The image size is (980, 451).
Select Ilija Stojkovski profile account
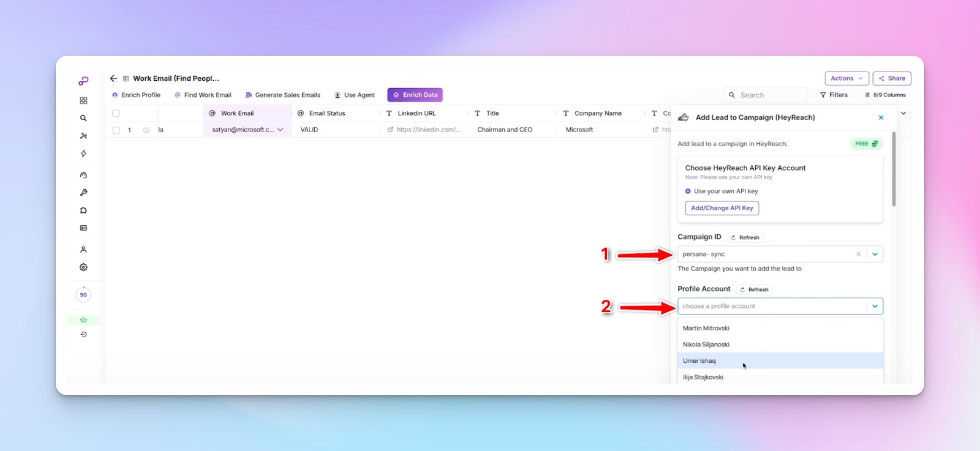[780, 377]
